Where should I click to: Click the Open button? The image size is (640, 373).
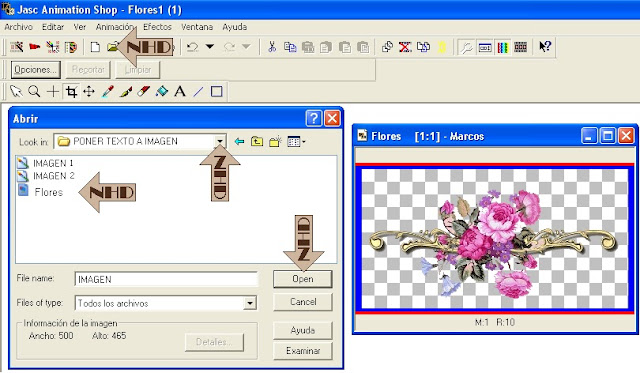[x=302, y=279]
